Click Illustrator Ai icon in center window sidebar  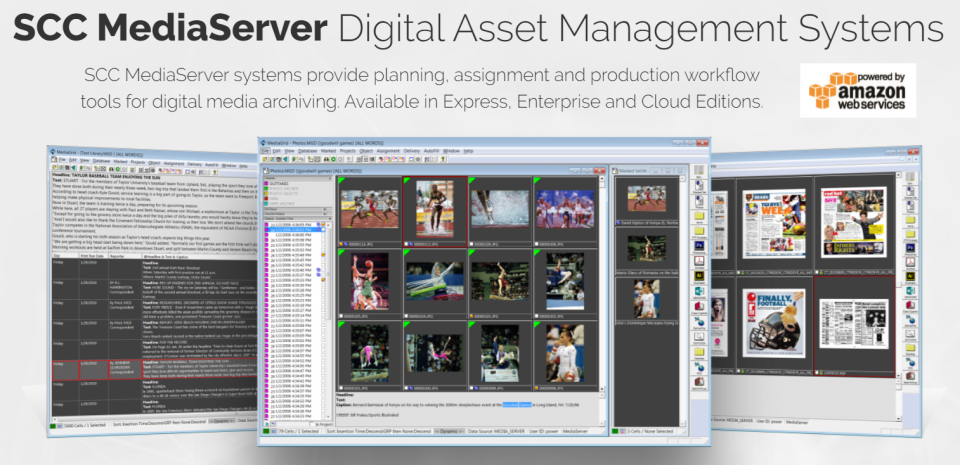tap(699, 276)
